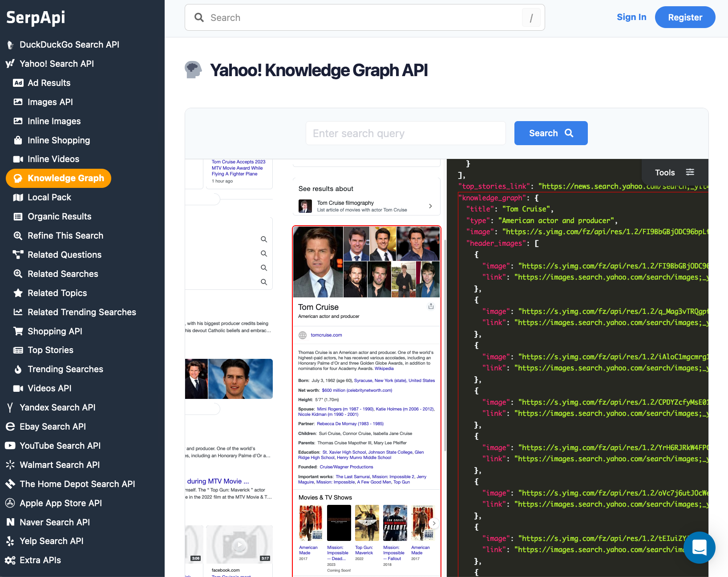Open the Top Gun: Maverick movie poster
The width and height of the screenshot is (728, 577).
pyautogui.click(x=367, y=523)
